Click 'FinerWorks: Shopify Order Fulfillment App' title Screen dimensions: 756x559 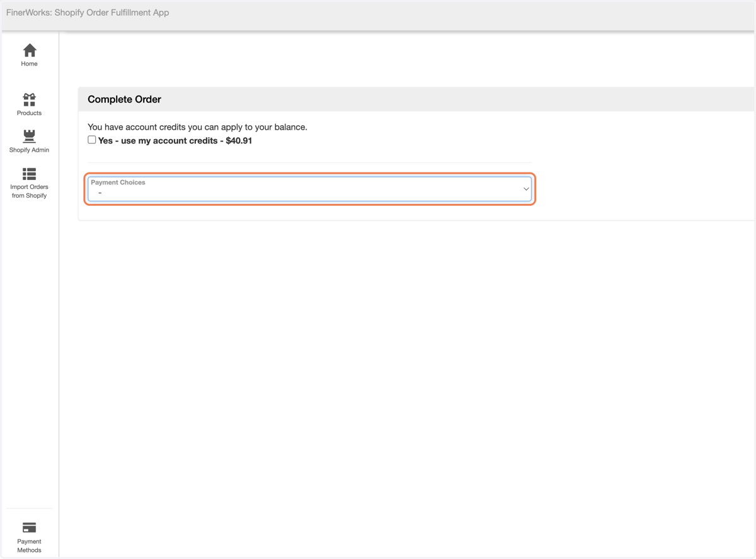88,13
